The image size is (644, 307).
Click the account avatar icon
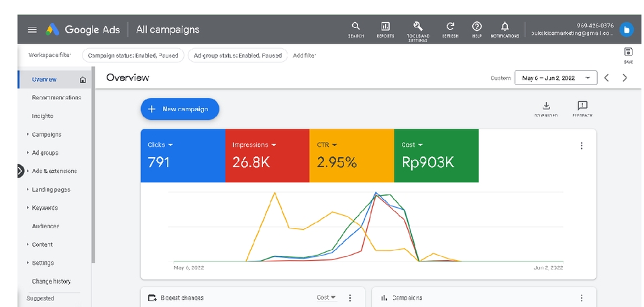627,30
